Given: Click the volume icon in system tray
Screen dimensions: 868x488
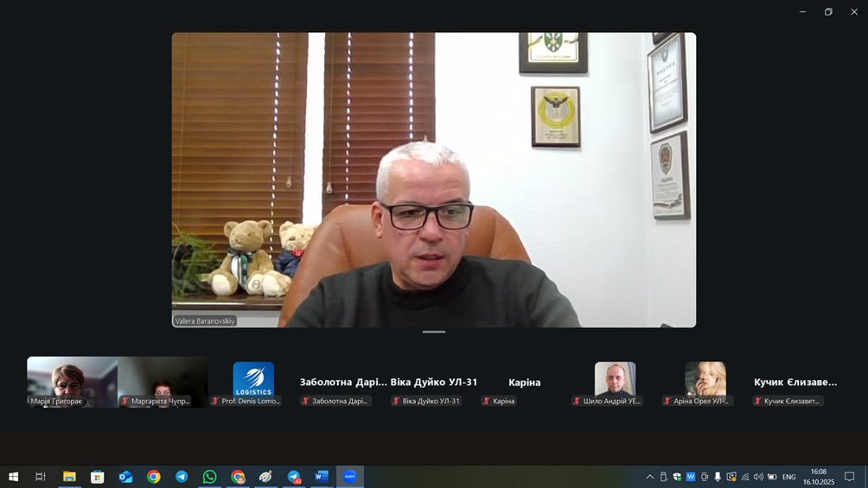Looking at the screenshot, I should click(x=758, y=477).
